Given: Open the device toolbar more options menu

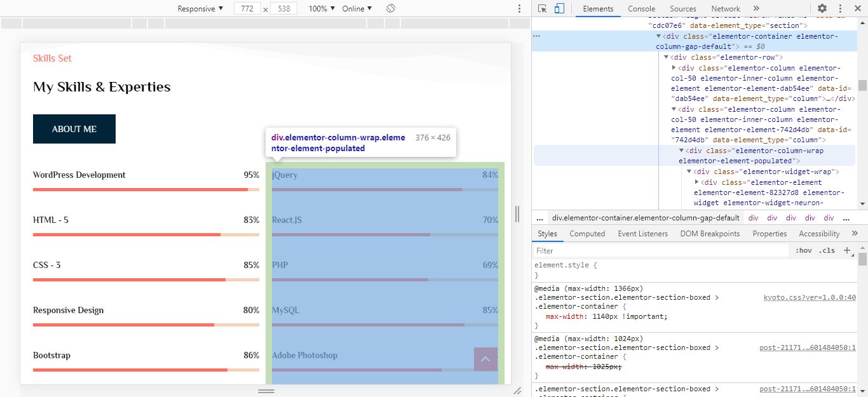Looking at the screenshot, I should (519, 8).
